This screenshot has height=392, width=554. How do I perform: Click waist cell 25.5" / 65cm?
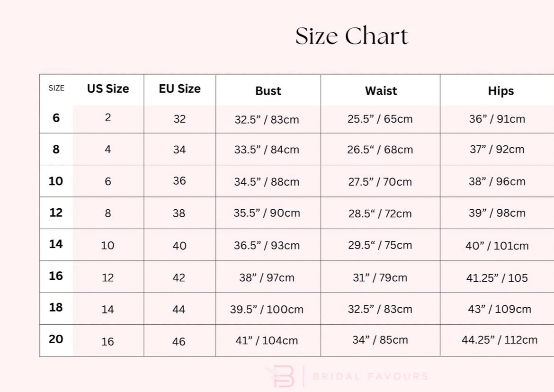click(380, 119)
